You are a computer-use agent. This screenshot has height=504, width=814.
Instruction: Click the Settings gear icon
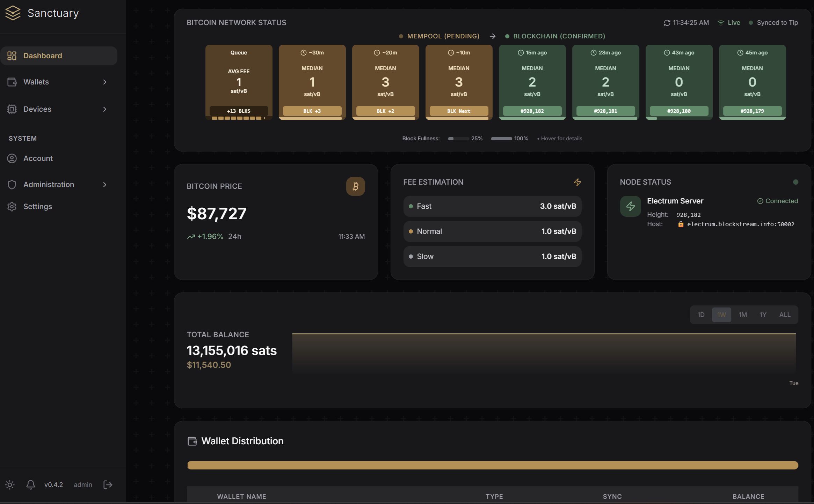[x=12, y=207]
